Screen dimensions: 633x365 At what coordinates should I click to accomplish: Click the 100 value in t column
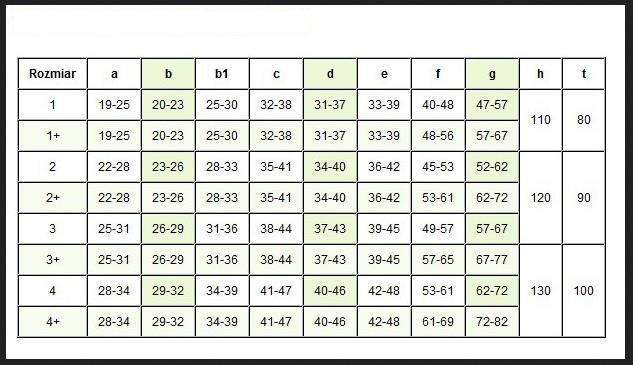(x=584, y=291)
